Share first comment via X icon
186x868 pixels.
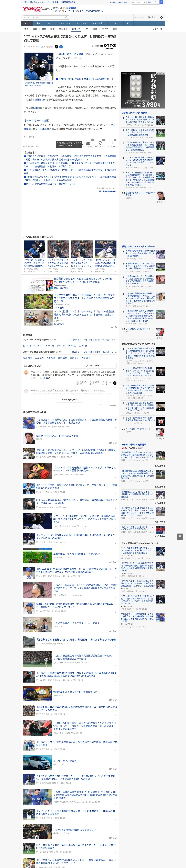(115, 383)
